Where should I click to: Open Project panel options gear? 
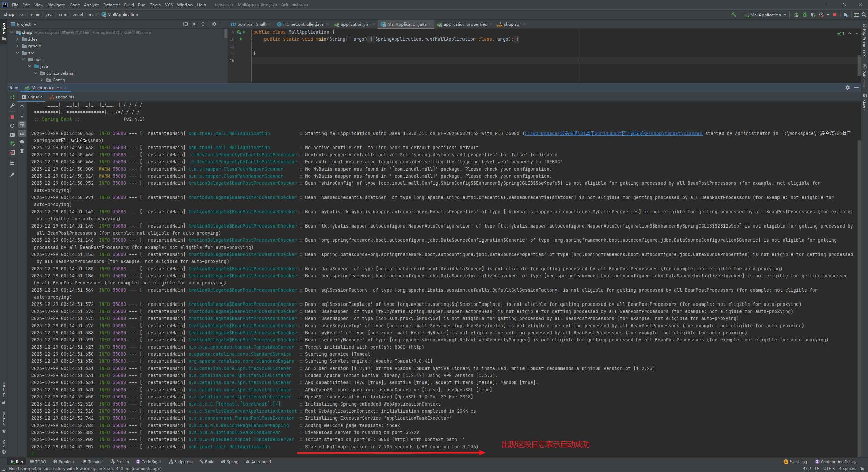(x=214, y=24)
